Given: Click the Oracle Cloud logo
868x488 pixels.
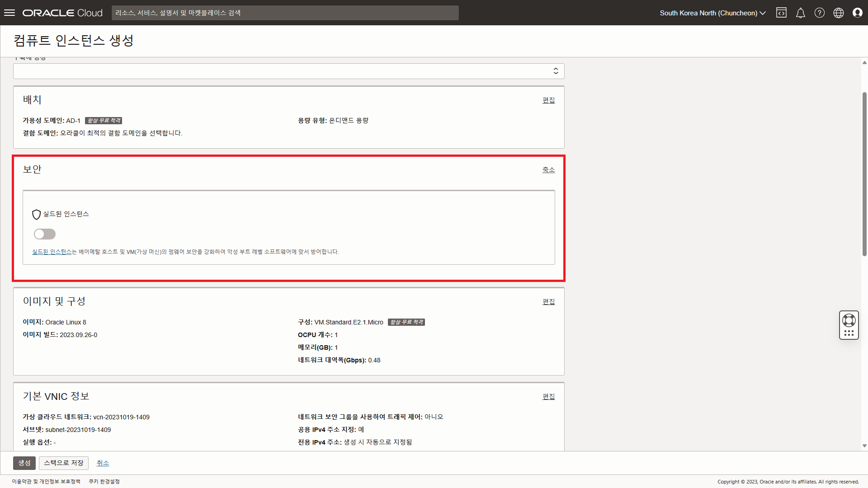Looking at the screenshot, I should pos(62,13).
